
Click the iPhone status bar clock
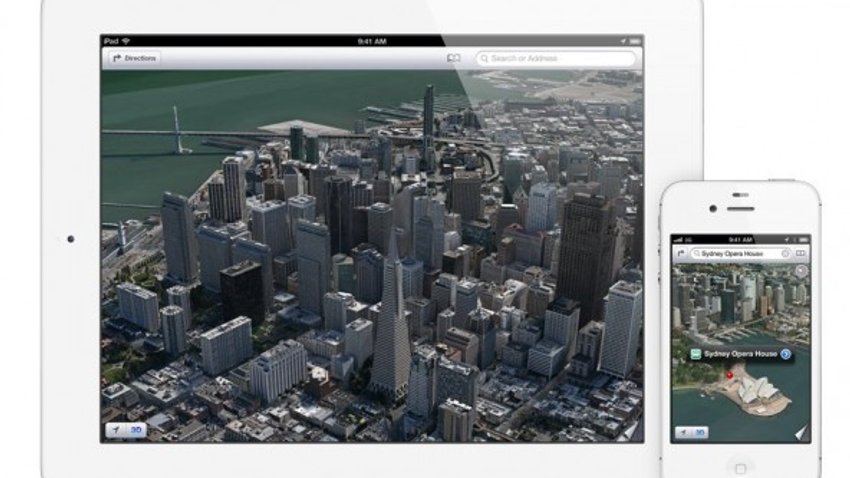740,240
